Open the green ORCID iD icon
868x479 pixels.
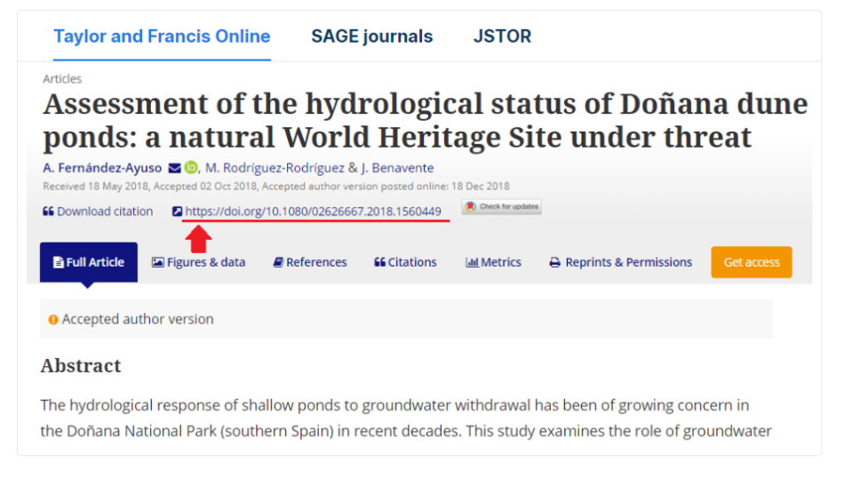191,167
